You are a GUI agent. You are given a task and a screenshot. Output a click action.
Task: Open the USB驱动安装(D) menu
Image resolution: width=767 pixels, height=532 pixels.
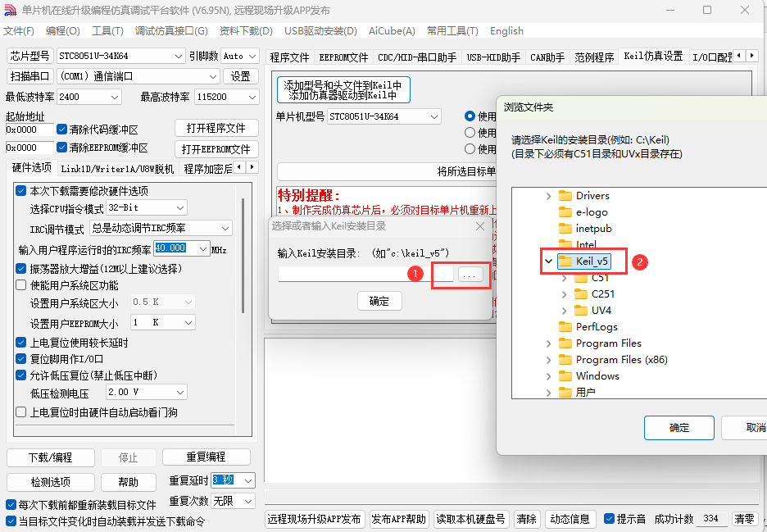click(x=321, y=31)
